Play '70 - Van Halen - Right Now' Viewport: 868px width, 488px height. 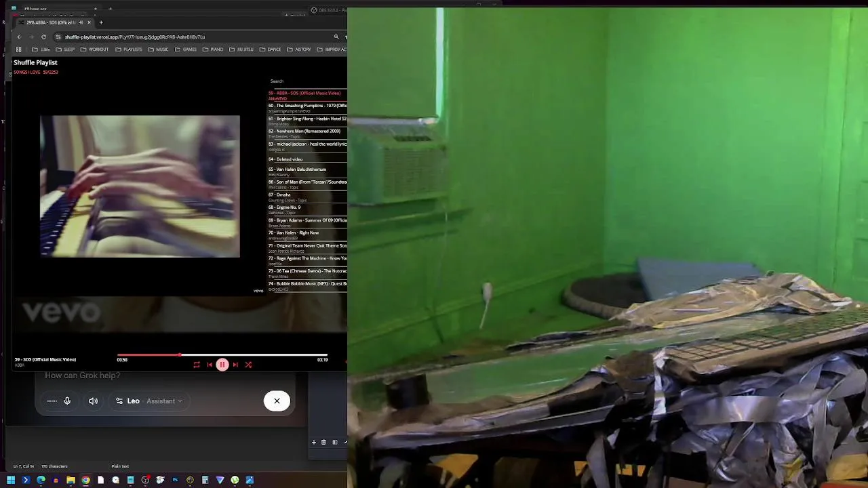308,235
